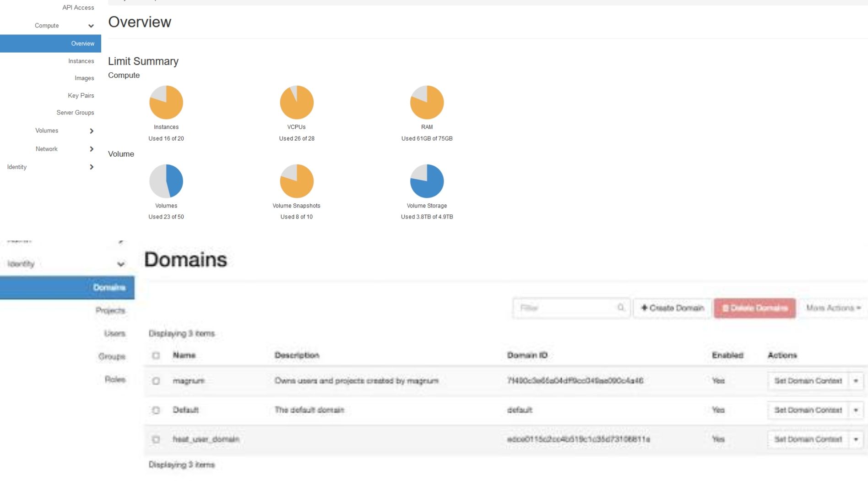Open the More Actions dropdown
The height and width of the screenshot is (481, 868).
[x=833, y=308]
